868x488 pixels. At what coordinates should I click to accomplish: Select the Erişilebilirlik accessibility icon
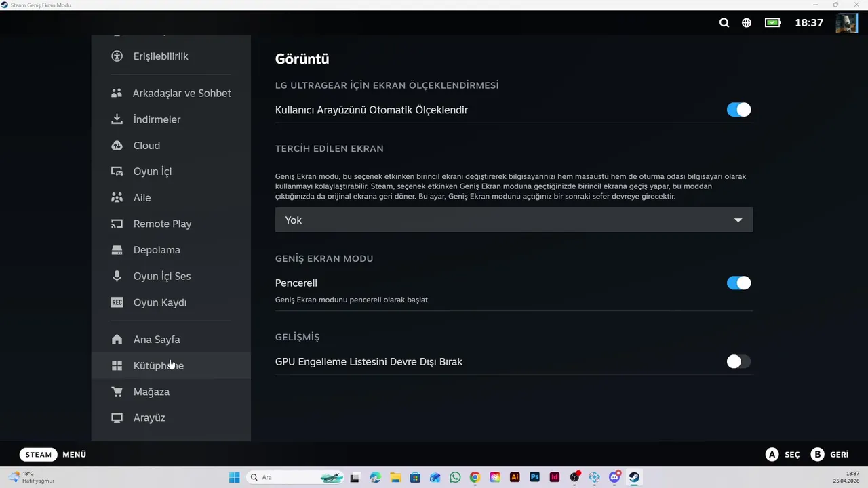[x=117, y=56]
